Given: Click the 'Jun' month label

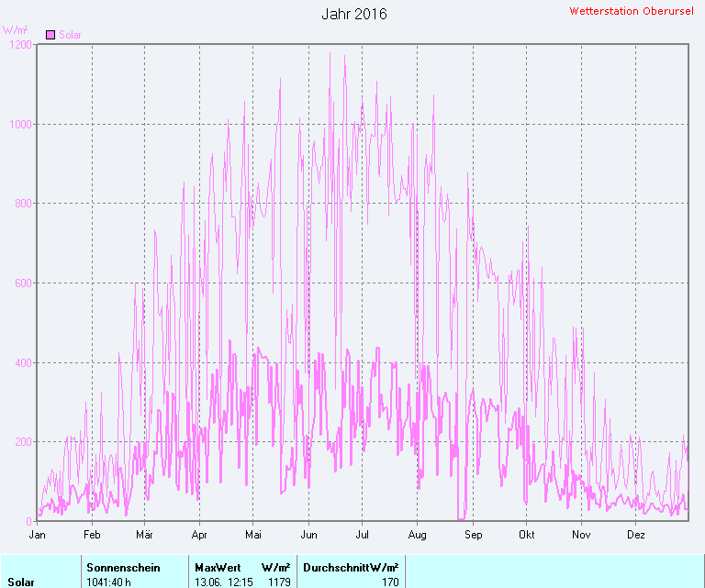Looking at the screenshot, I should tap(308, 535).
